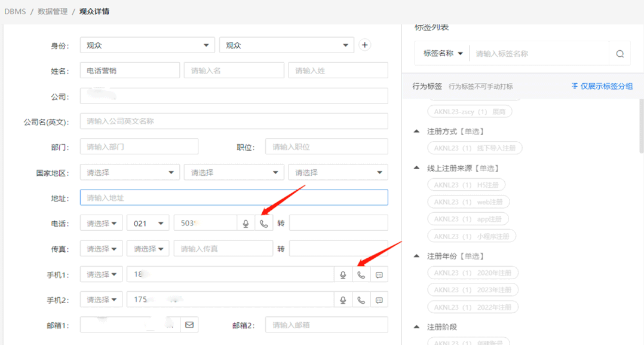The image size is (644, 345).
Task: Click 仅展示标签分组 link
Action: [602, 86]
